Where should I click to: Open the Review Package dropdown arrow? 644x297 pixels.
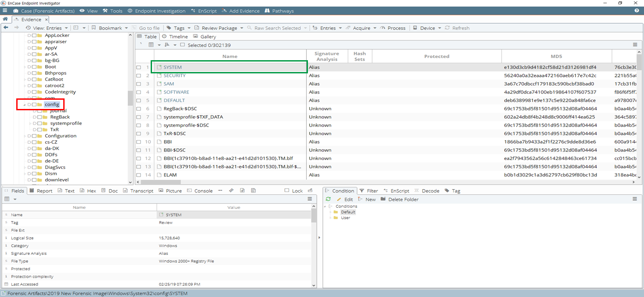[241, 28]
